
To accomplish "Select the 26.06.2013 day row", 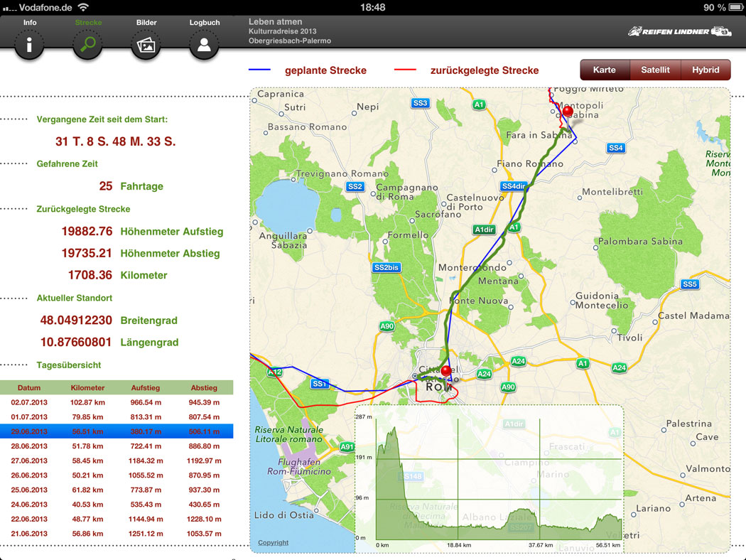I will (x=117, y=475).
